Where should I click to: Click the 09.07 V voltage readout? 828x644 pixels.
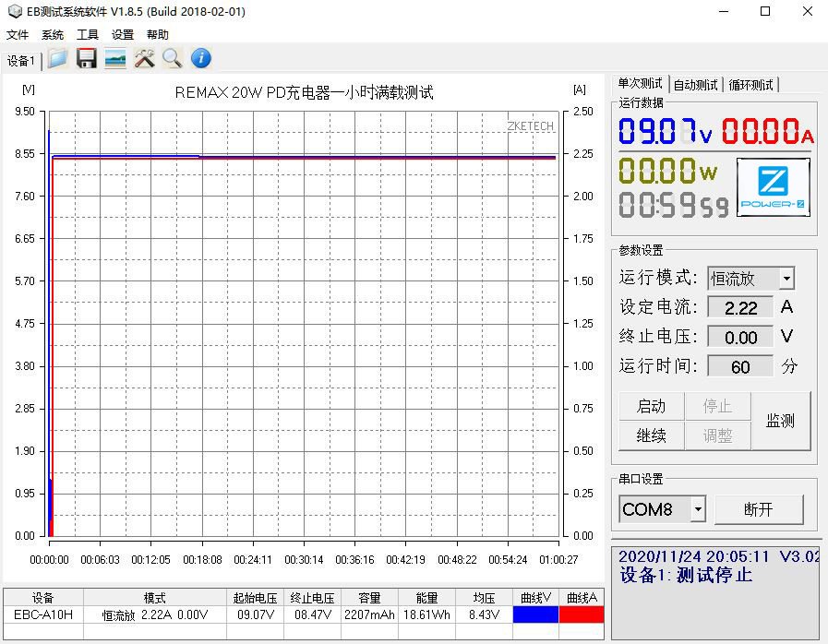pyautogui.click(x=665, y=131)
